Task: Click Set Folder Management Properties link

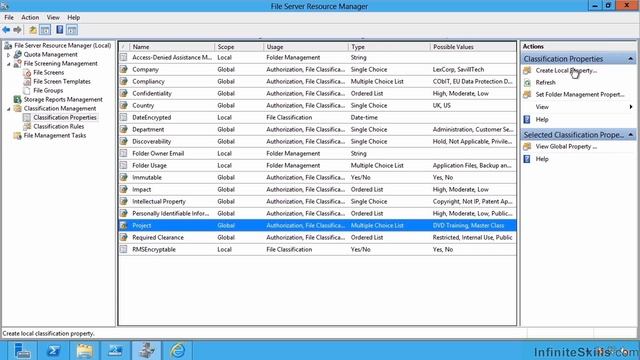Action: (x=580, y=94)
